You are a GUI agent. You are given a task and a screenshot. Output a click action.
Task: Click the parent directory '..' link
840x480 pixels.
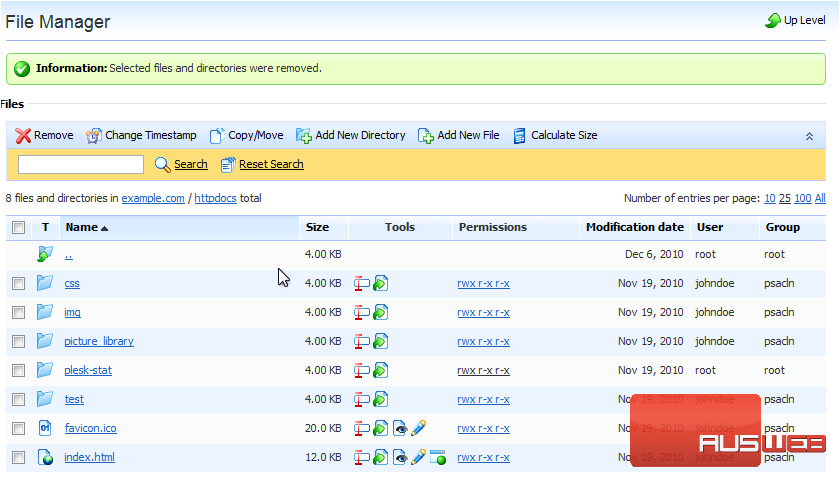[x=69, y=256]
